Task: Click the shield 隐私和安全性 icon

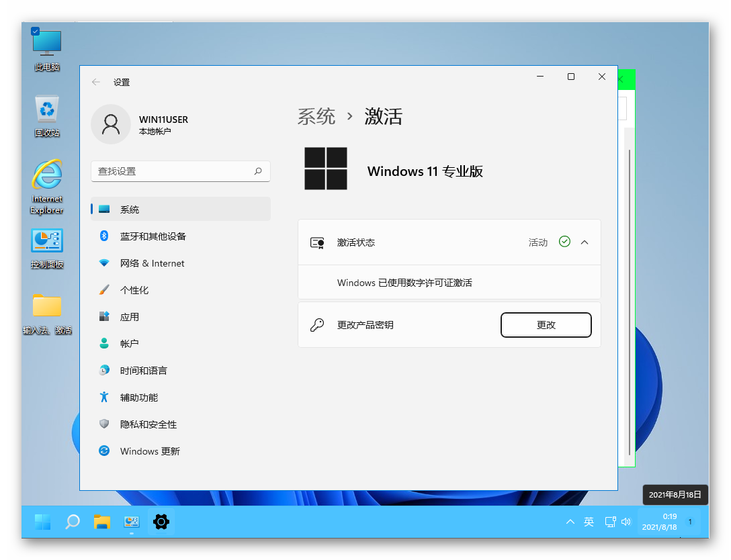Action: (104, 424)
